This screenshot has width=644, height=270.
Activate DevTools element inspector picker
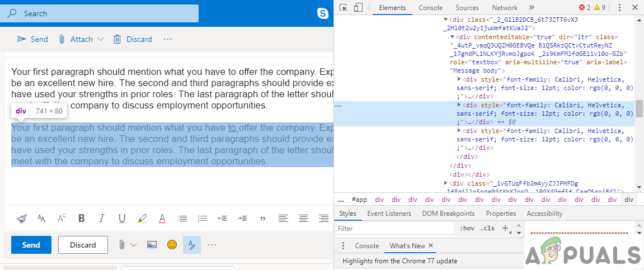[344, 8]
